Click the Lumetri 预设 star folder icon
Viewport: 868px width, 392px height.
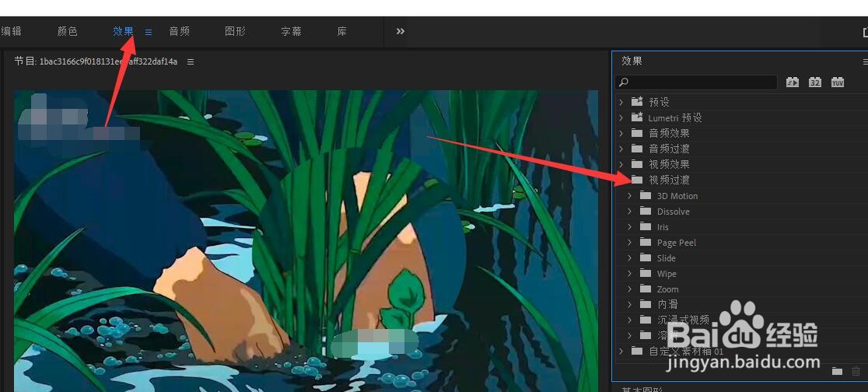637,117
